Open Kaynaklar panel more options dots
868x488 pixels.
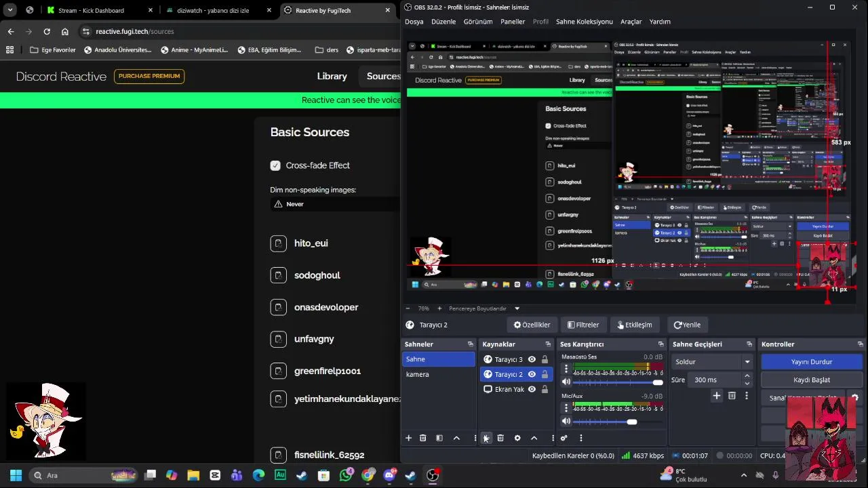click(552, 438)
